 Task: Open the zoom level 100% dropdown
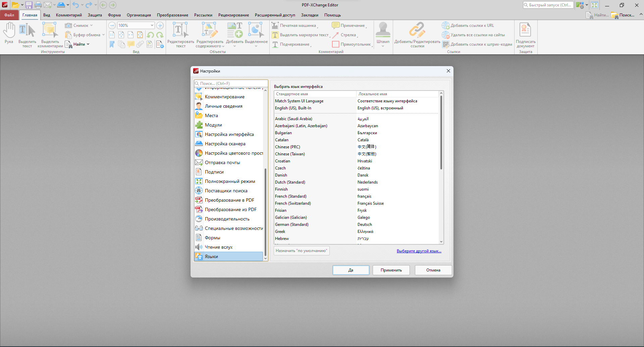[x=152, y=26]
